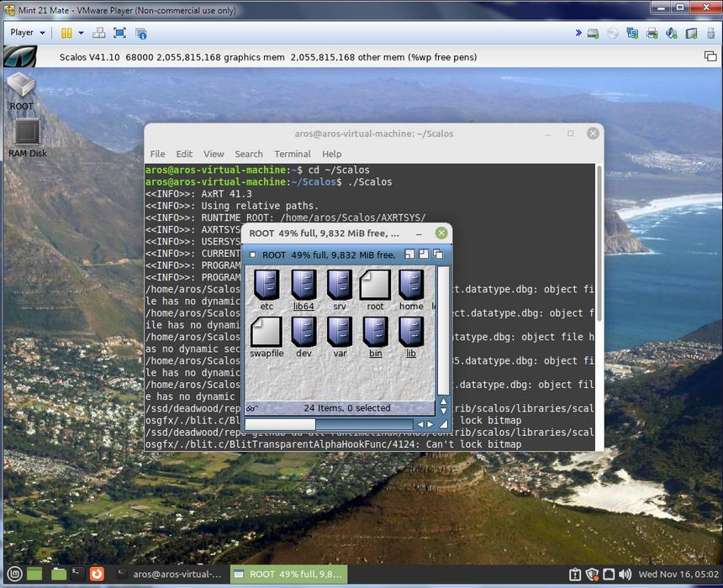The width and height of the screenshot is (723, 588).
Task: Click VMware enter full screen icon
Action: coord(119,33)
